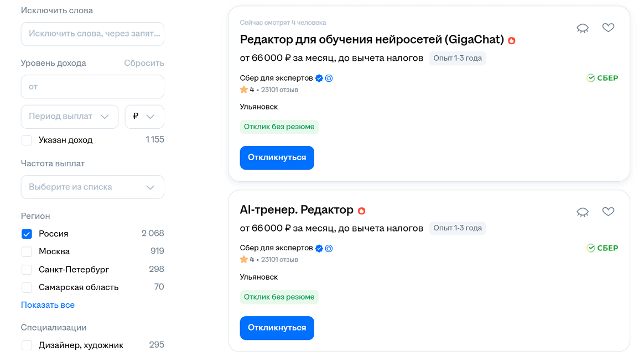Click the Сбер logo in first vacancy

(602, 78)
